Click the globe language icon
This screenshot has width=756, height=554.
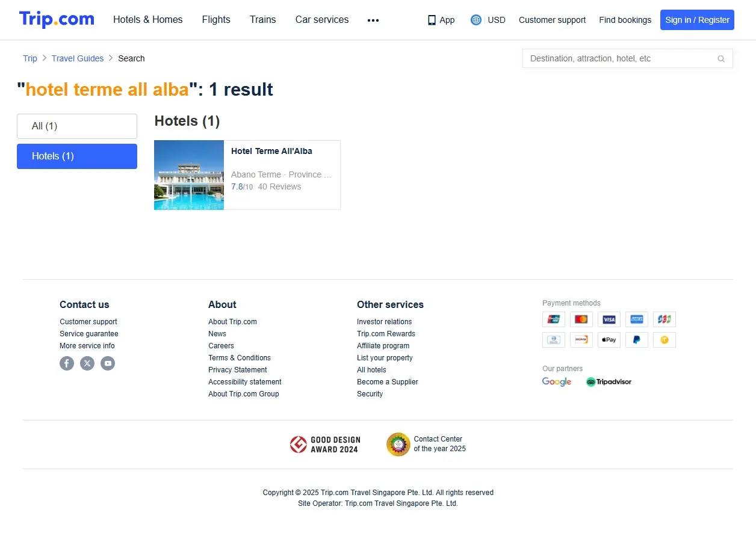pos(476,20)
